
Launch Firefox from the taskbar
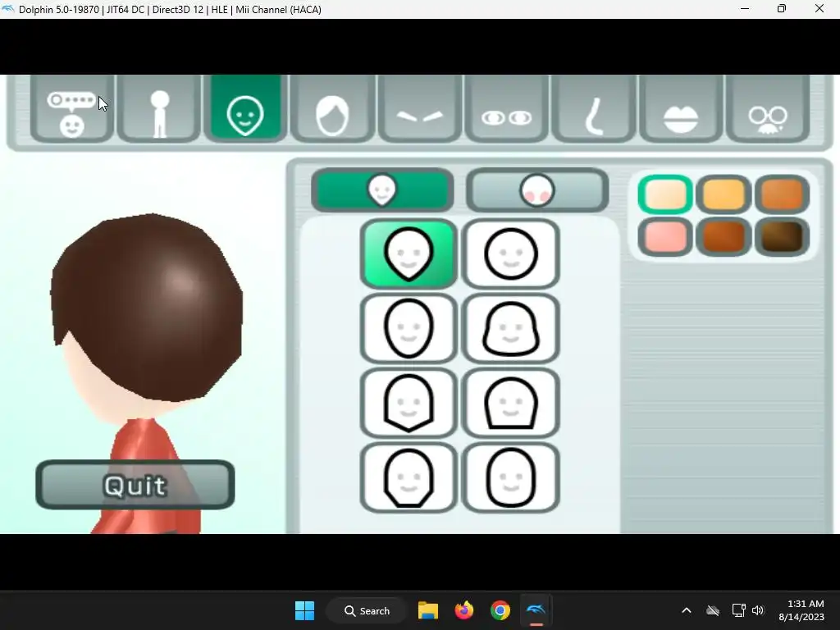pos(464,610)
